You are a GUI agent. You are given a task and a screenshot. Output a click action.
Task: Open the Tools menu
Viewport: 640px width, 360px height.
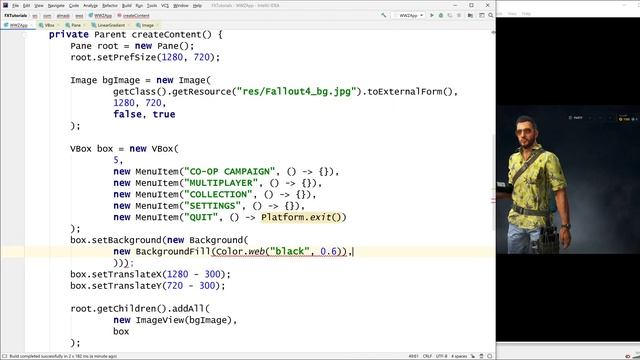152,6
